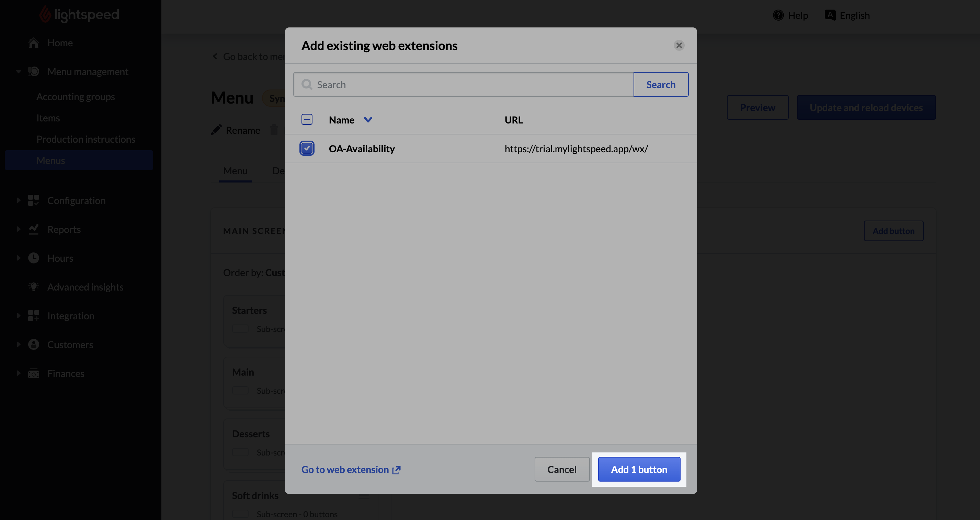
Task: Expand the Configuration sidebar section
Action: tap(18, 200)
